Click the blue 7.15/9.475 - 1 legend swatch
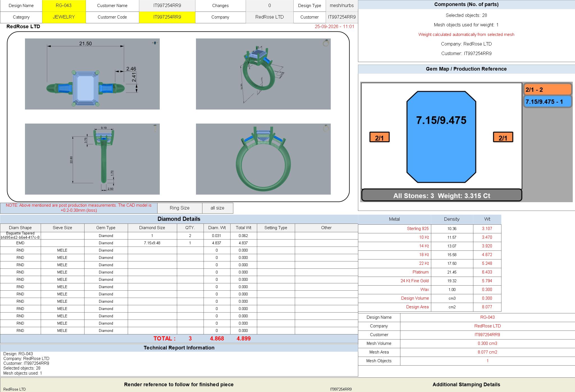Viewport: 575px width, 392px height. 547,101
